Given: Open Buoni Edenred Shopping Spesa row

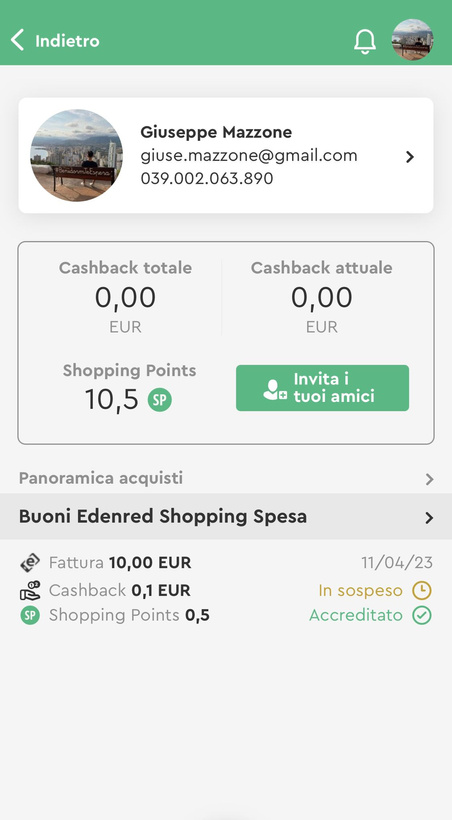Looking at the screenshot, I should pos(226,516).
